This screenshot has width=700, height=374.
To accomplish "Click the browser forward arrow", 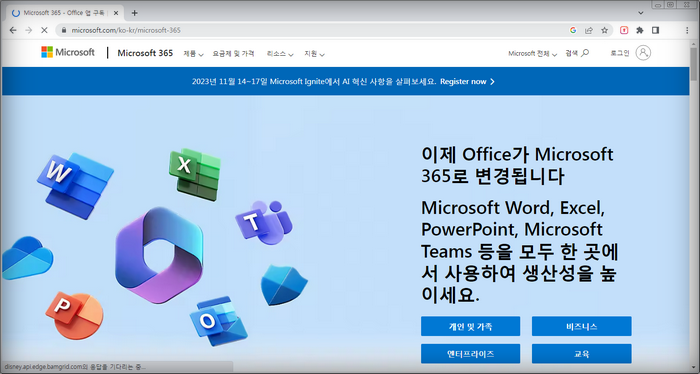I will 29,30.
